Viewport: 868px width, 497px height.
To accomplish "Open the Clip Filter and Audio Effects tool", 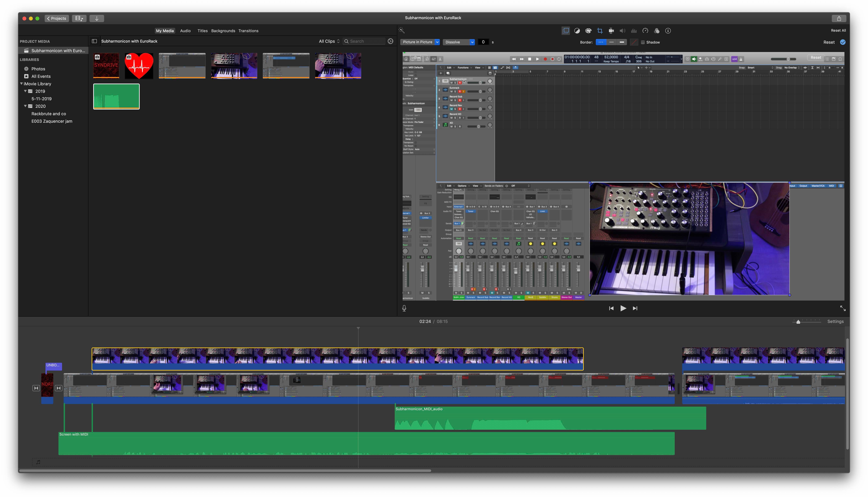I will coord(657,31).
